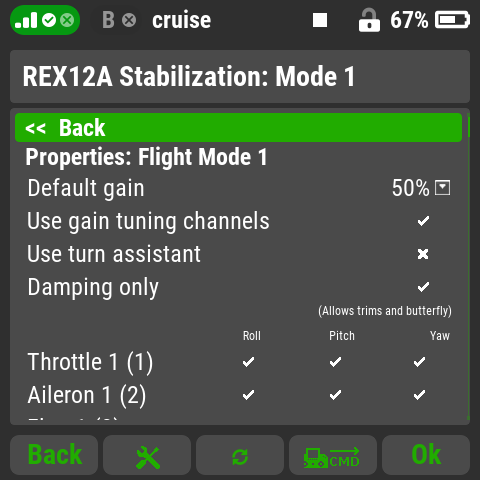
Task: Toggle Use gain tuning channels checkmark
Action: (423, 221)
